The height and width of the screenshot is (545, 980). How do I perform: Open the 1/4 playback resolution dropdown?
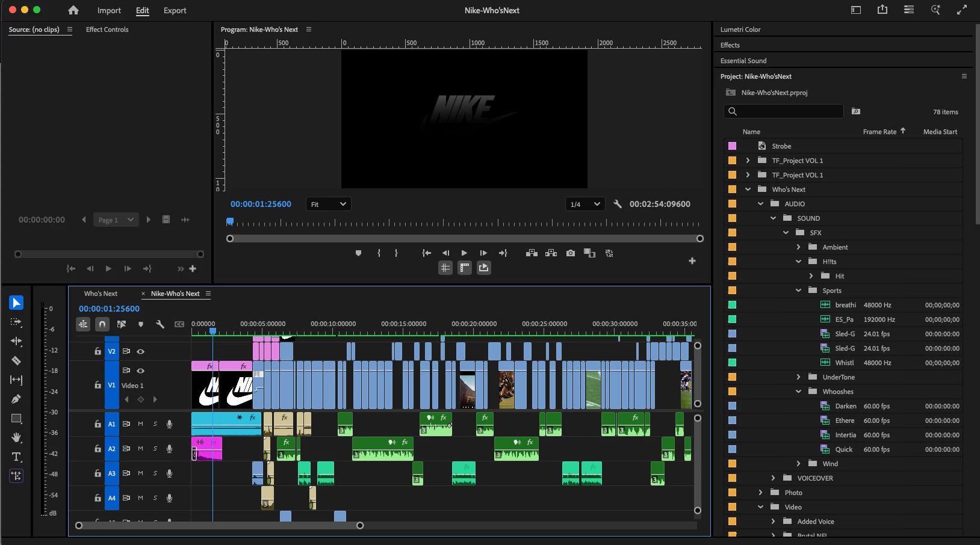coord(585,204)
